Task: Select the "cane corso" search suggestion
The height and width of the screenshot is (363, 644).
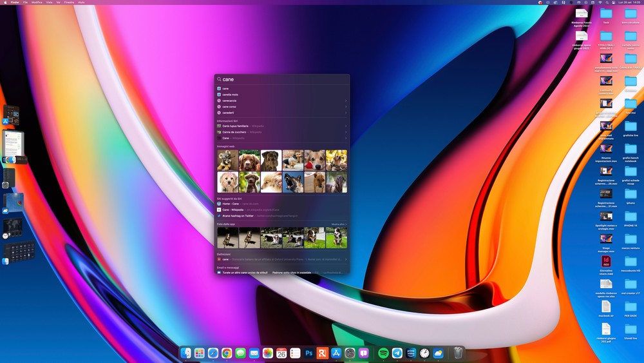Action: click(x=230, y=107)
